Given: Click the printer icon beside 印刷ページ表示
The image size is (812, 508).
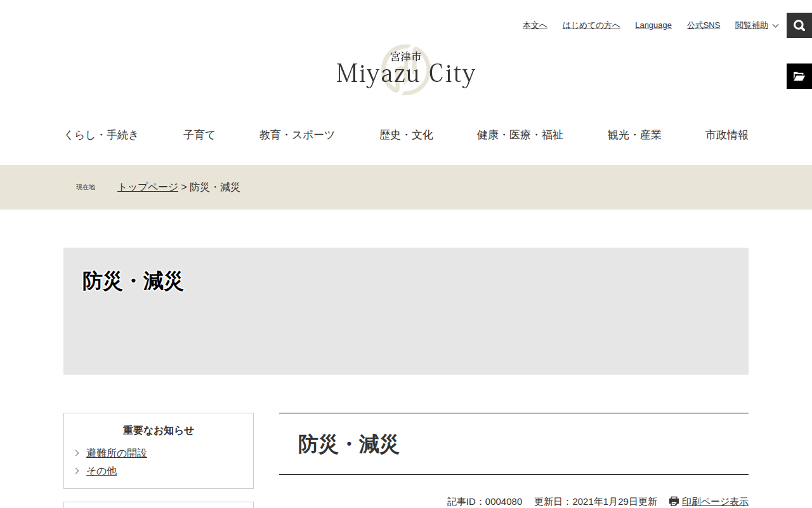Looking at the screenshot, I should (674, 502).
